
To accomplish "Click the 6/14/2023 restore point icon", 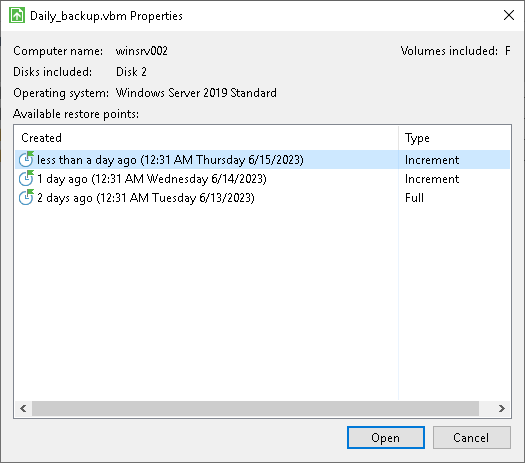I will 26,178.
